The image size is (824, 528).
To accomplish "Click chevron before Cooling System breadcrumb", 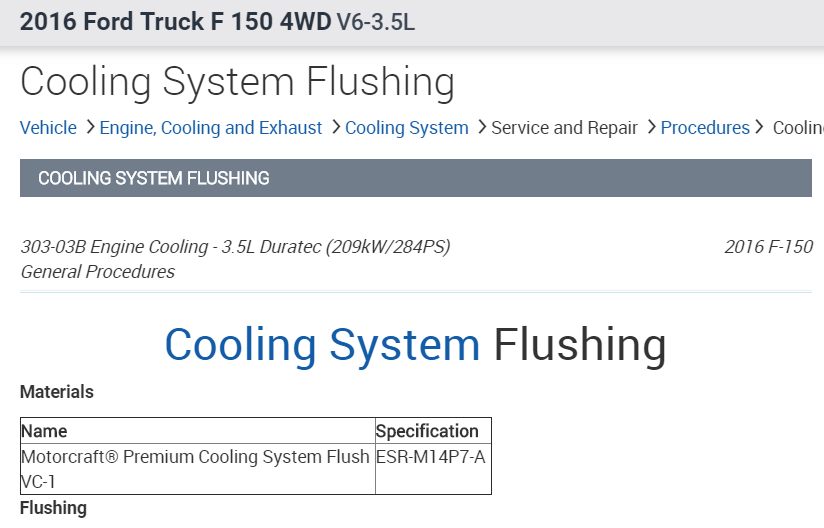I will tap(336, 128).
